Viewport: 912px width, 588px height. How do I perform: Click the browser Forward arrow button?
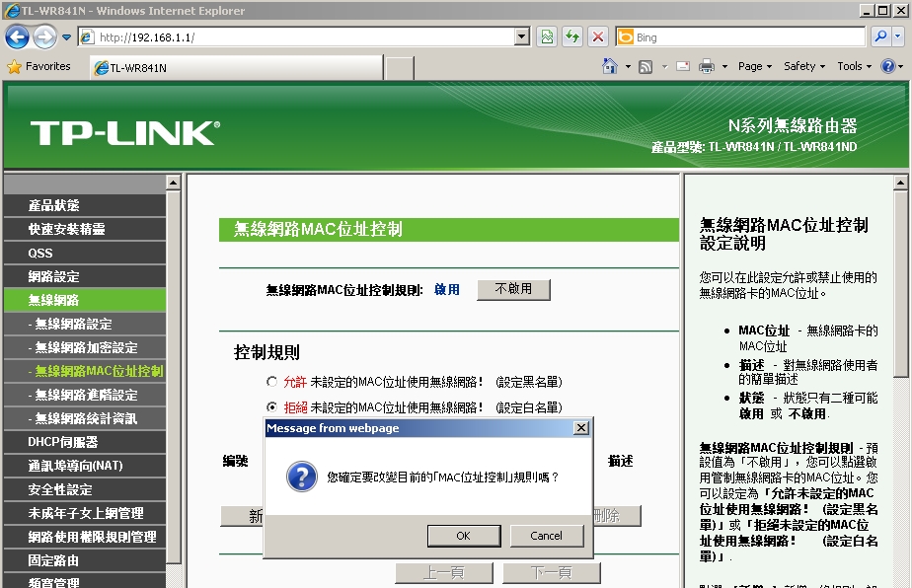click(44, 37)
